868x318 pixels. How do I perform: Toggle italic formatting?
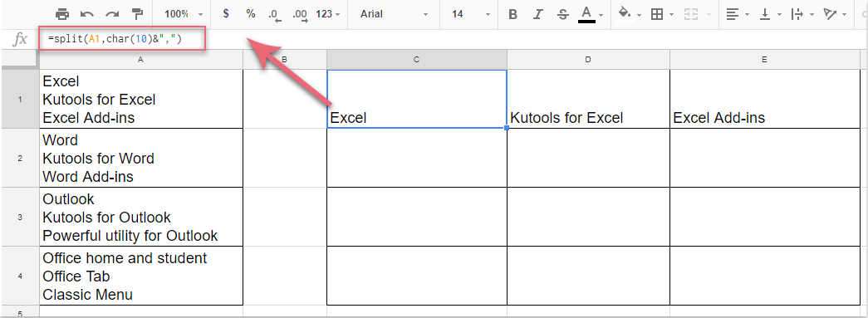[x=537, y=14]
